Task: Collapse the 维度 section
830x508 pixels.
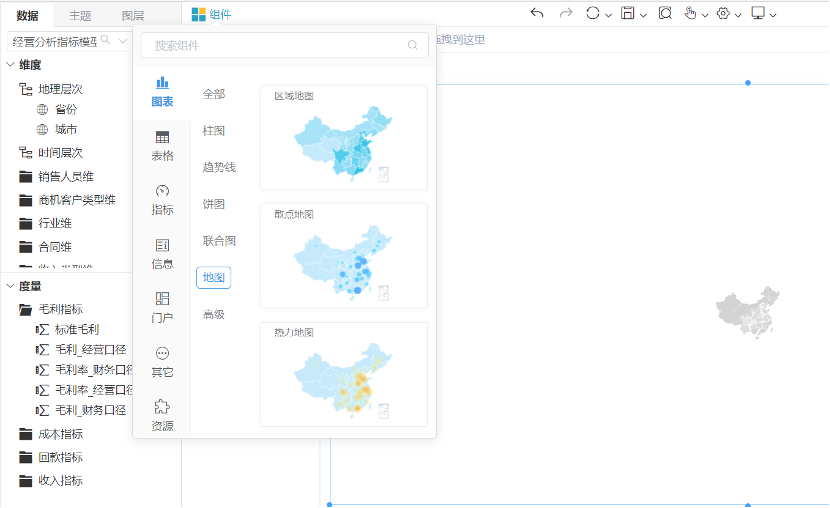Action: point(11,65)
